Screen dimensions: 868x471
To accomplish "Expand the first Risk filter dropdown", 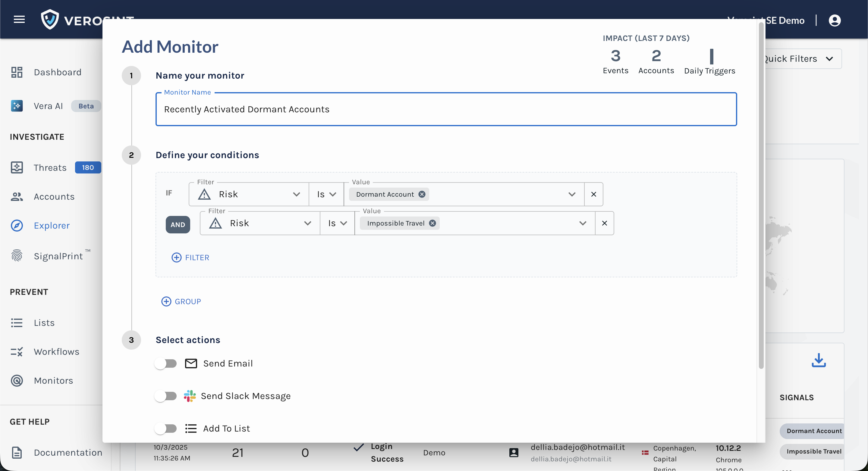I will 249,194.
